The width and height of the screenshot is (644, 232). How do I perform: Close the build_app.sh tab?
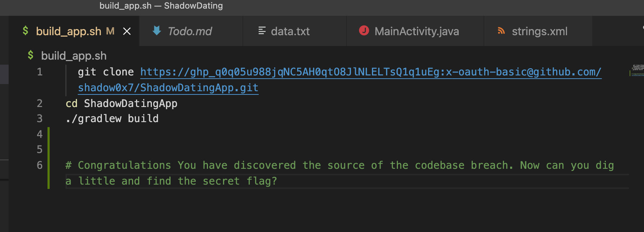point(127,31)
